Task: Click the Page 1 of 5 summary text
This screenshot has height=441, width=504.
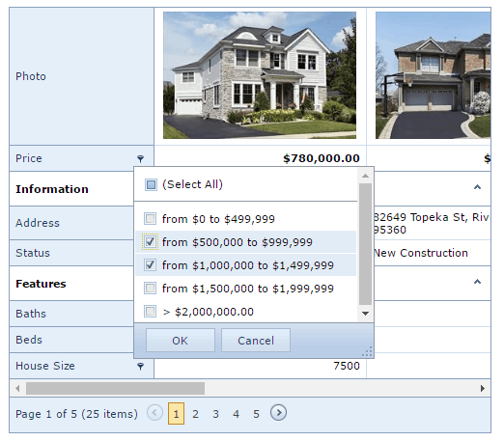Action: coord(76,414)
